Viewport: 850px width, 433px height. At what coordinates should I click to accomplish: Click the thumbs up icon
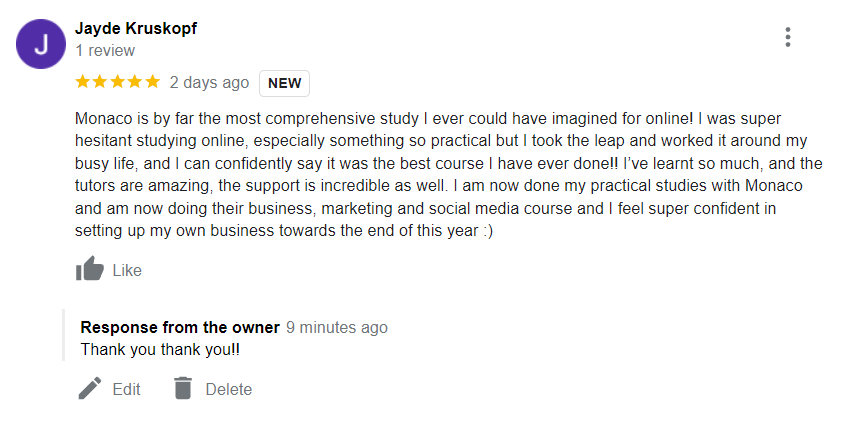pos(90,269)
